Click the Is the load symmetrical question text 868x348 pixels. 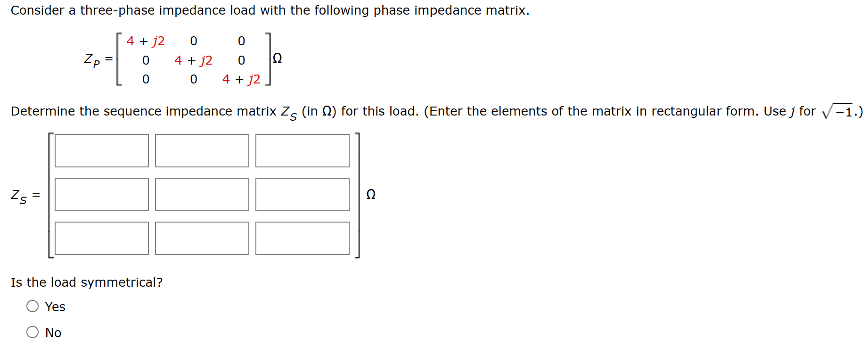[87, 282]
